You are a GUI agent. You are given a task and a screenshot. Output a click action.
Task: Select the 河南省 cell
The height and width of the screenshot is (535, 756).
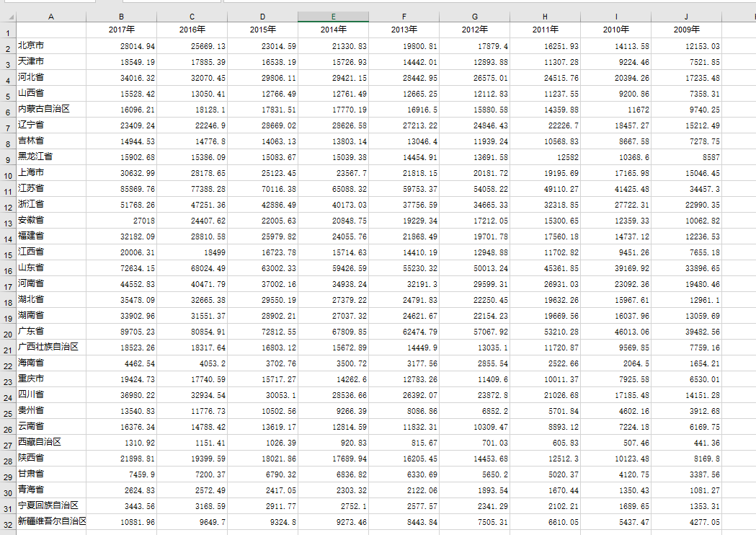(51, 284)
